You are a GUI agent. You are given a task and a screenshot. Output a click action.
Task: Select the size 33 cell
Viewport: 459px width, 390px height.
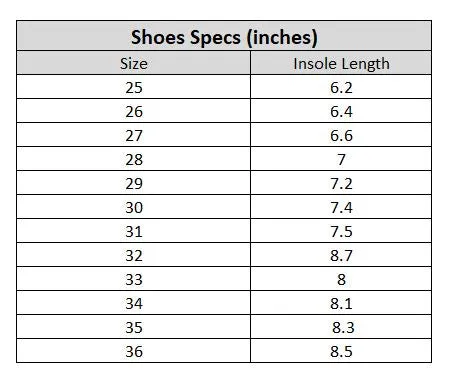(x=134, y=279)
